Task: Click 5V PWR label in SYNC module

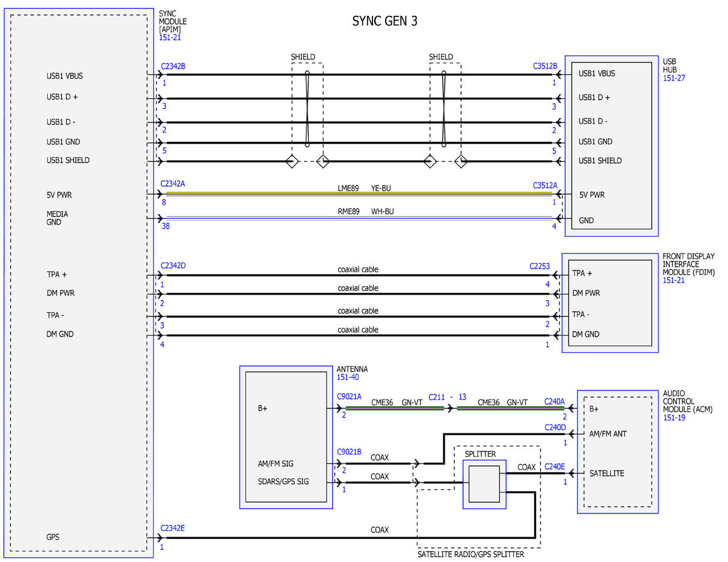Action: (59, 195)
